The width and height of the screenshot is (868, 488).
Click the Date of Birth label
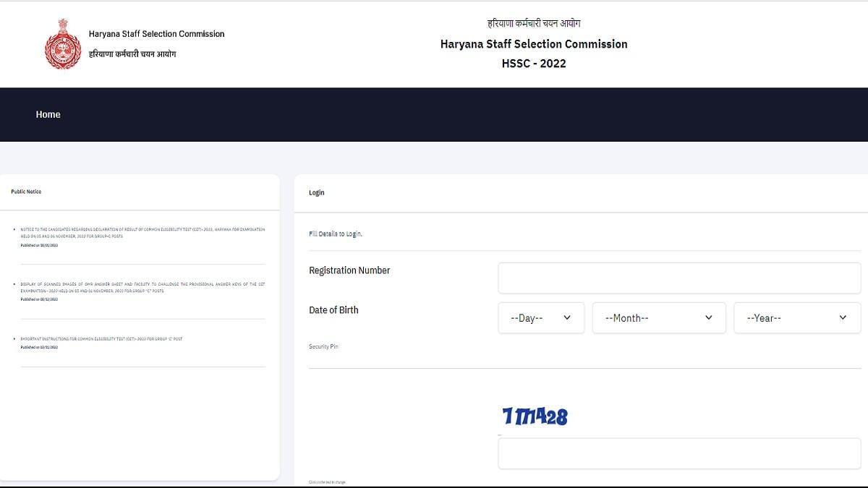tap(333, 310)
